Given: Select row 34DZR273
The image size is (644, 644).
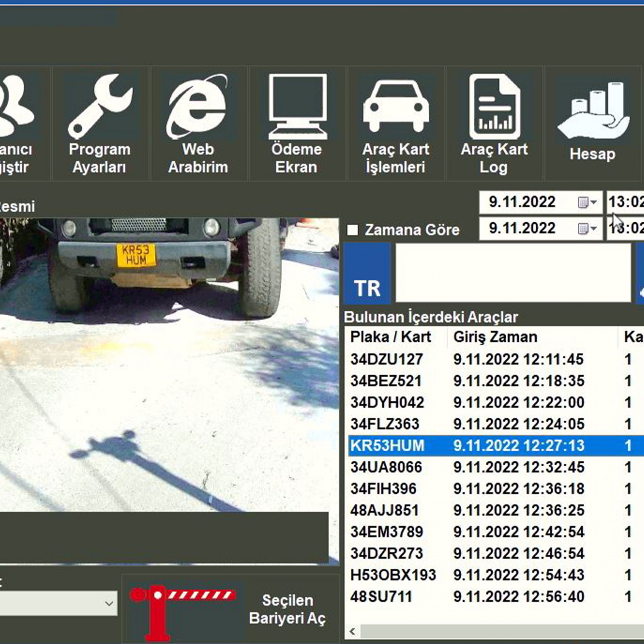Looking at the screenshot, I should point(496,553).
